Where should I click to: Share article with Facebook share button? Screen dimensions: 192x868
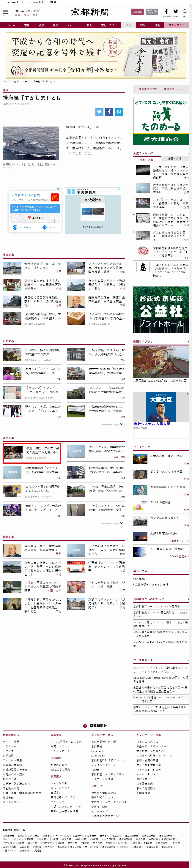(109, 112)
